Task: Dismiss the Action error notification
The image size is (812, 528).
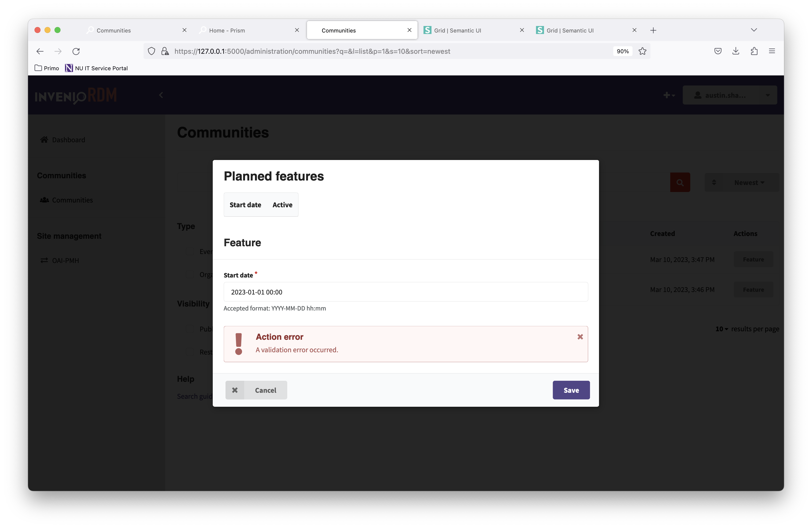Action: [580, 337]
